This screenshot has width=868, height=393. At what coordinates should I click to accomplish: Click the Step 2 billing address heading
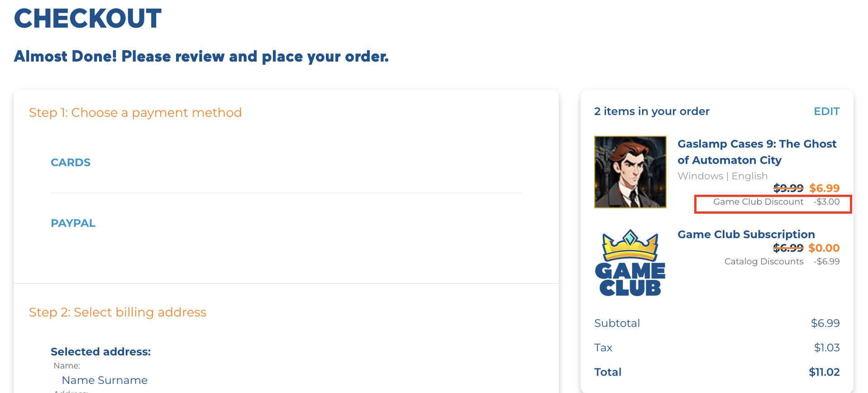tap(118, 312)
